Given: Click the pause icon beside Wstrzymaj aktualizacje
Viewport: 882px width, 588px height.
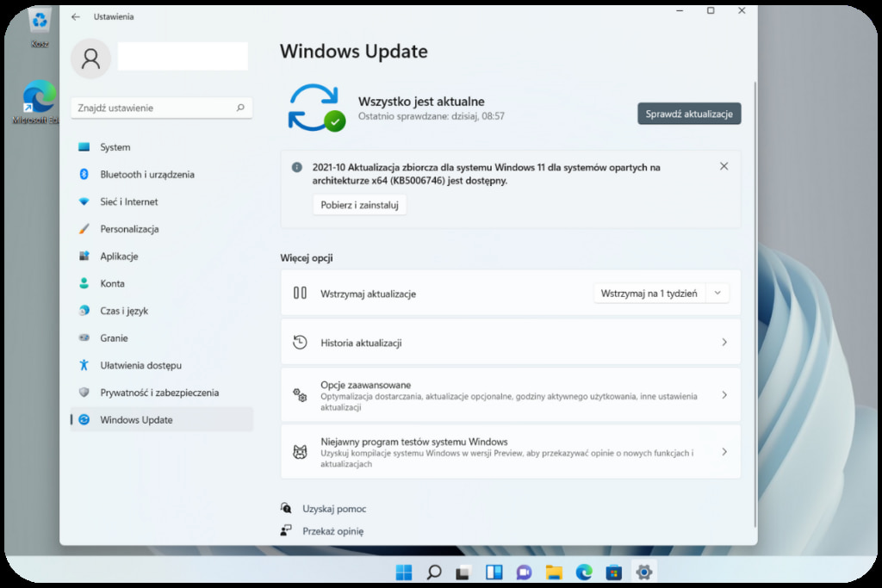Looking at the screenshot, I should coord(300,293).
